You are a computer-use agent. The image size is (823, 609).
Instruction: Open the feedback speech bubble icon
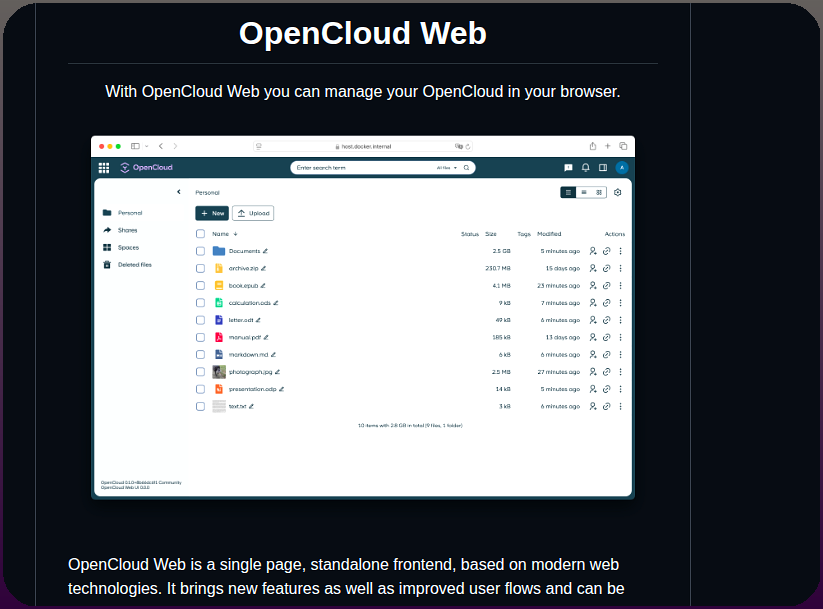pos(568,167)
